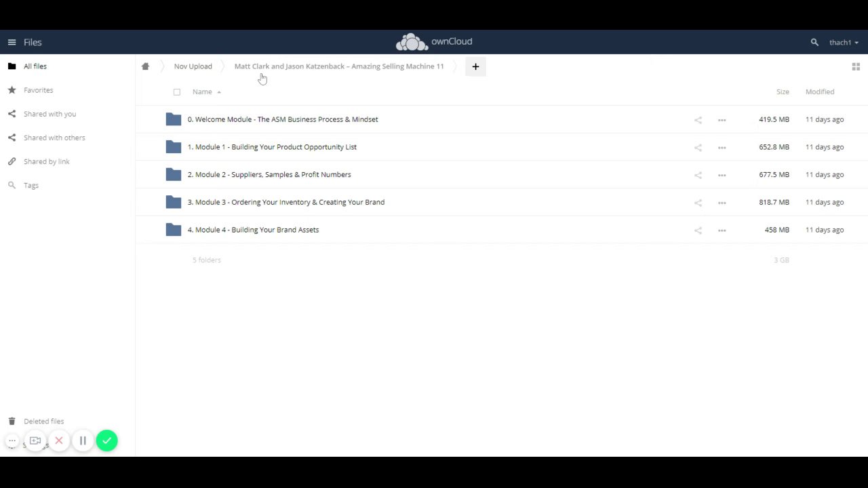Open more actions for Module 4

(722, 230)
